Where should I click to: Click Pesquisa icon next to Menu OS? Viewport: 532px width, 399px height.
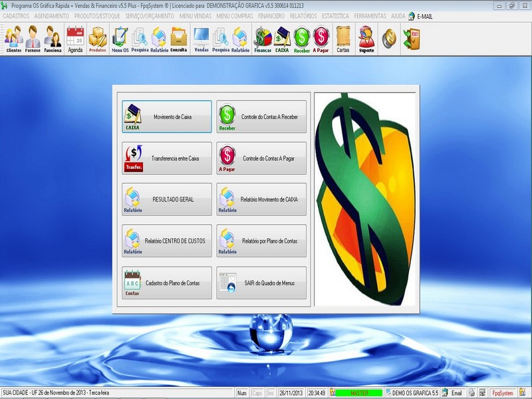[140, 39]
